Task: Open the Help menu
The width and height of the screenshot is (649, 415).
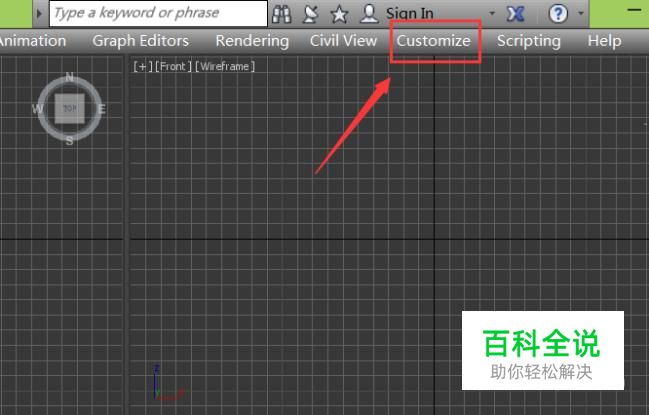Action: click(x=605, y=41)
